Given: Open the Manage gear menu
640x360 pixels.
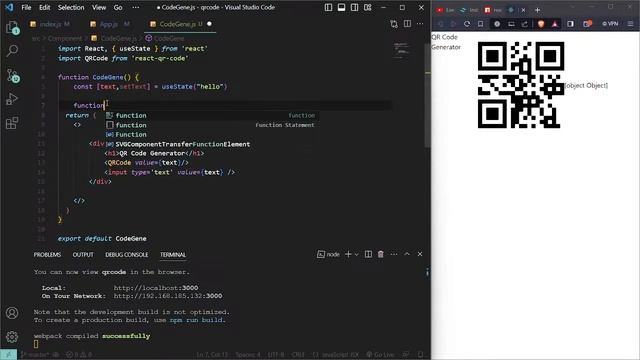Looking at the screenshot, I should (12, 337).
